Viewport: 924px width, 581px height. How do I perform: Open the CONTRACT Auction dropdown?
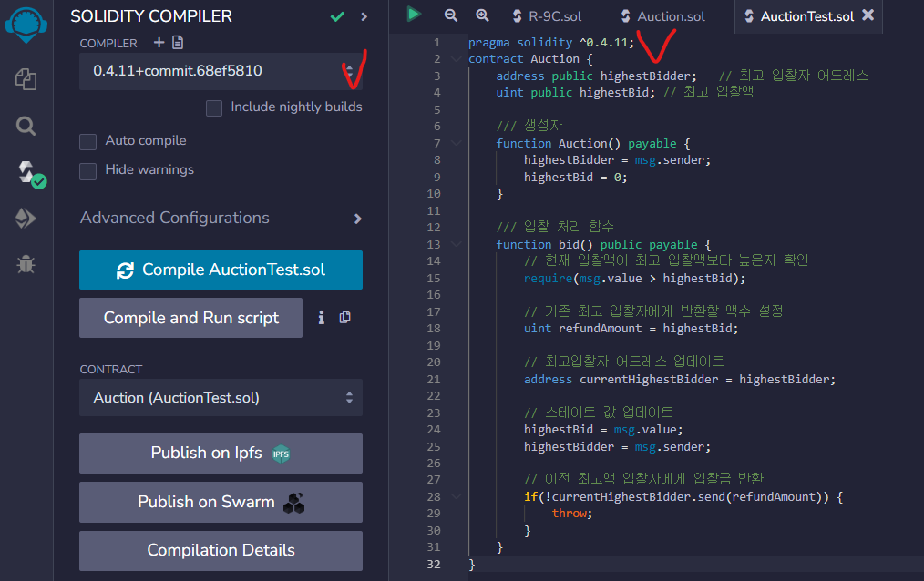click(221, 398)
